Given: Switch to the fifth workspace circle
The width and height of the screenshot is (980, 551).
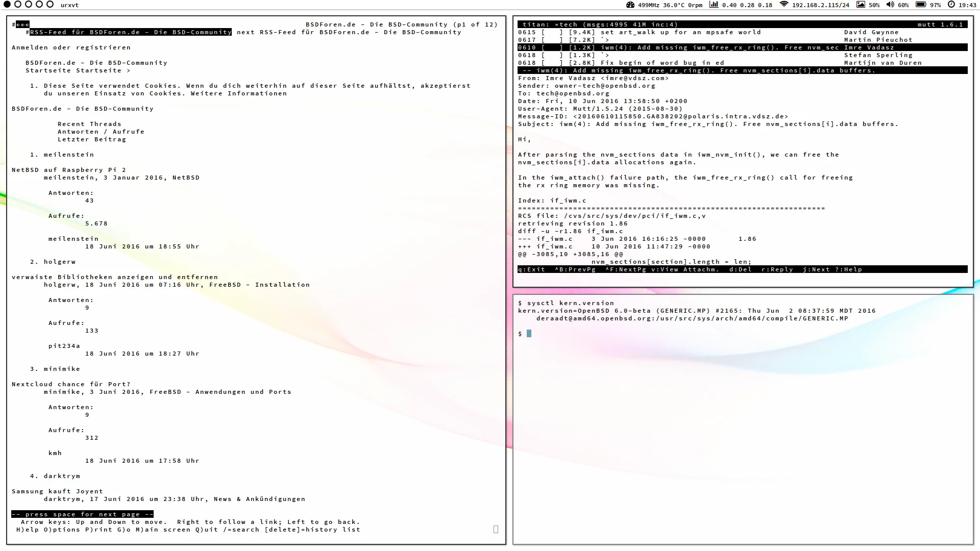Looking at the screenshot, I should (x=50, y=5).
